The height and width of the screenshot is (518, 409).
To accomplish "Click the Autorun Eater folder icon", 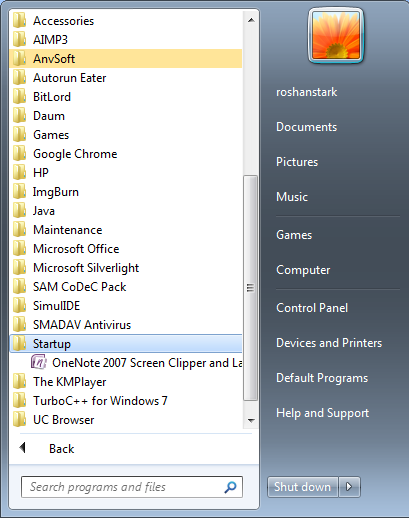I will click(19, 78).
